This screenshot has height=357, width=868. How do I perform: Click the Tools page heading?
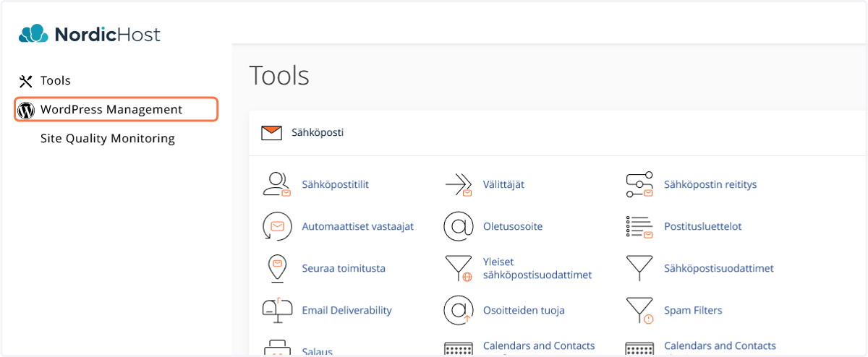click(279, 75)
